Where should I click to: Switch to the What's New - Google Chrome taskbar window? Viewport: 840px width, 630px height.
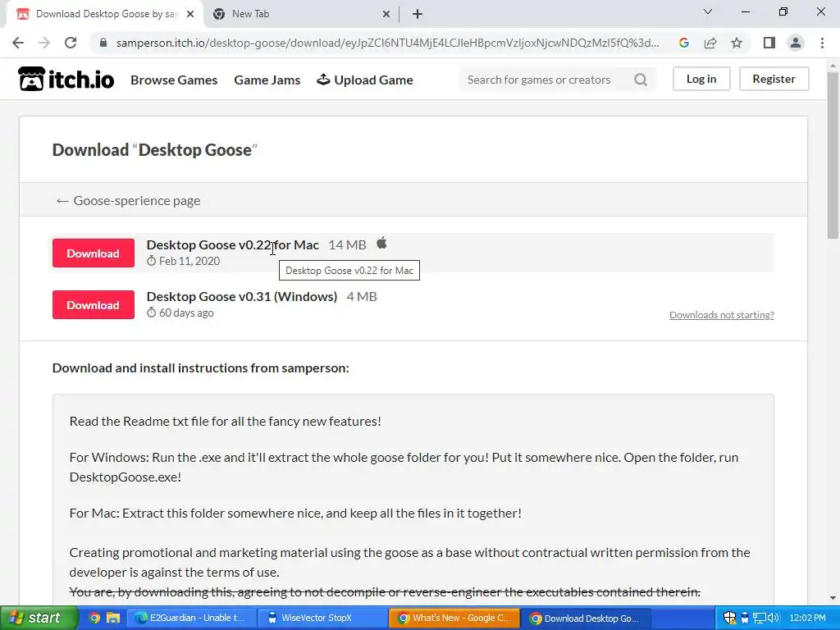click(454, 618)
